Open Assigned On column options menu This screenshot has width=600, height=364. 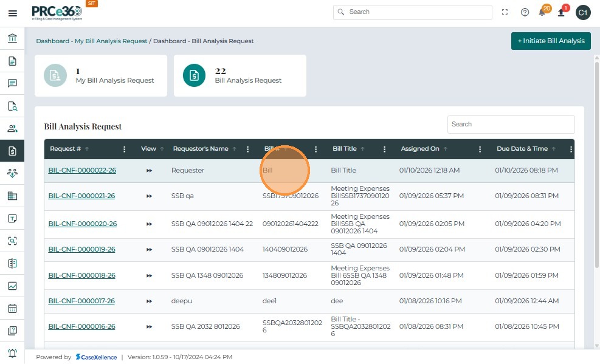coord(480,149)
